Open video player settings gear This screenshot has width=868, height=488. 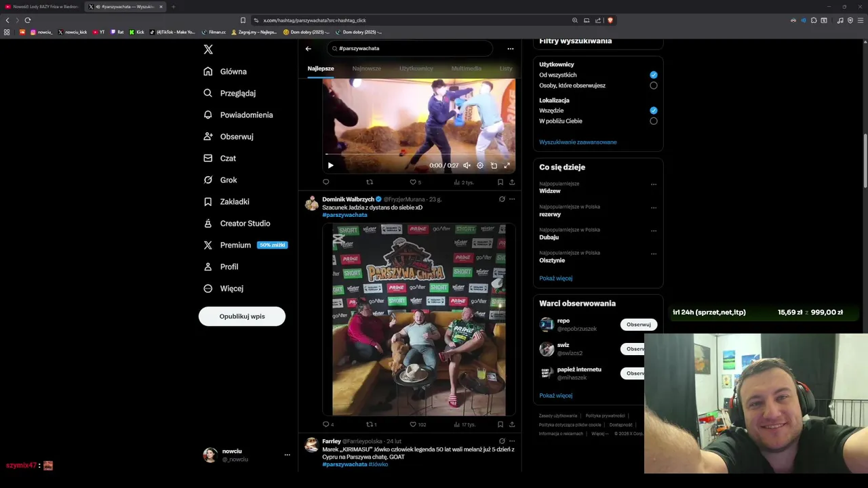pos(480,165)
